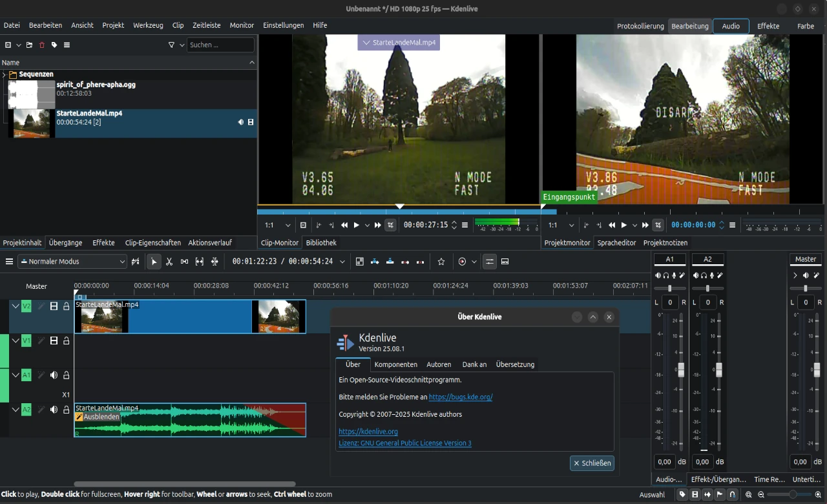
Task: Open the tag icon in the project bin toolbar
Action: (x=54, y=45)
